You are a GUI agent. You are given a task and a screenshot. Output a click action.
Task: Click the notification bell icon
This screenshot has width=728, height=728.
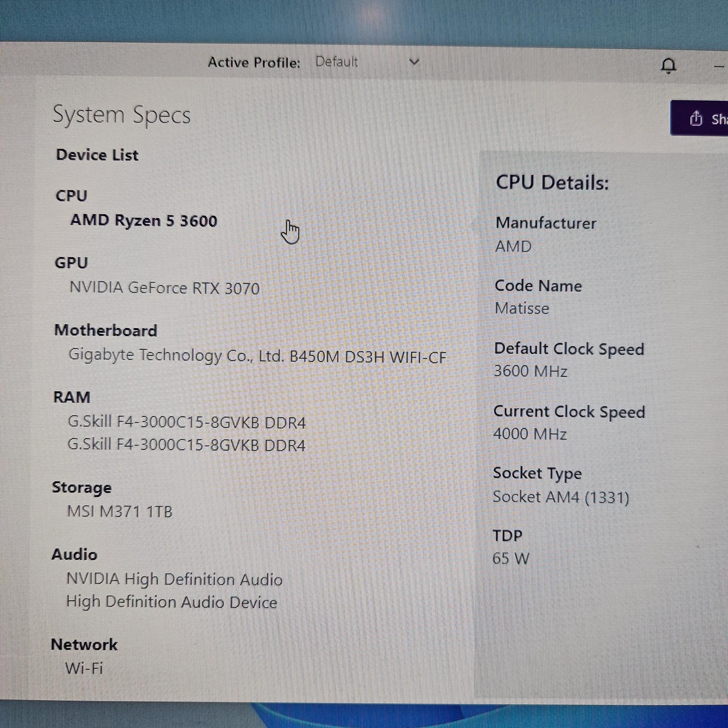(669, 65)
